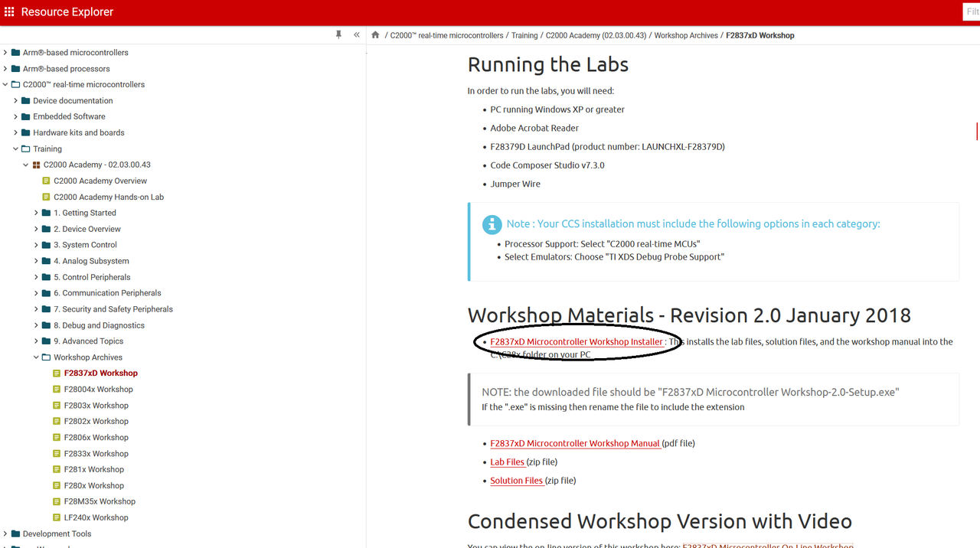Click the C2000 Academy Overview document icon
Screen dimensions: 980x548
[x=46, y=181]
